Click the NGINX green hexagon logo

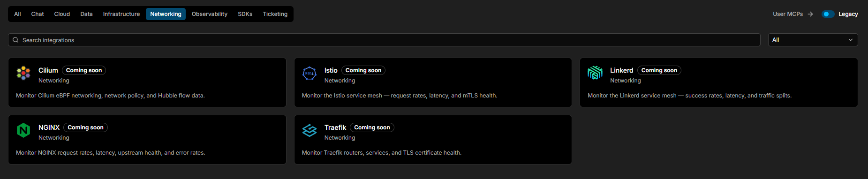click(23, 130)
